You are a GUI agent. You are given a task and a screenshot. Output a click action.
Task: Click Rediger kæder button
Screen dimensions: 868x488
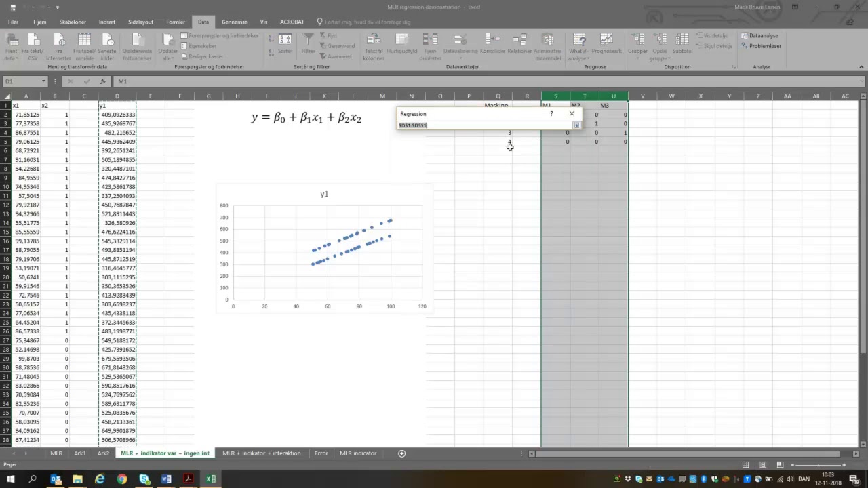click(x=202, y=56)
